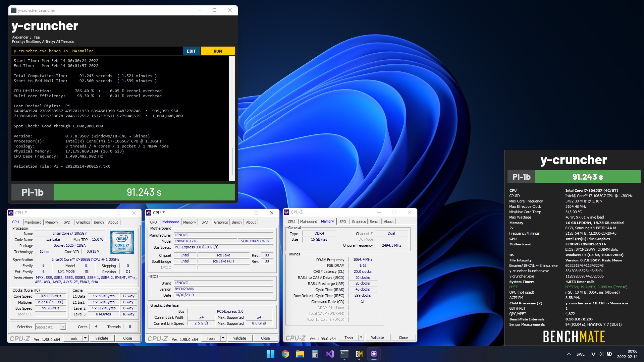Click the SWE language indicator
The height and width of the screenshot is (362, 644).
tap(581, 354)
